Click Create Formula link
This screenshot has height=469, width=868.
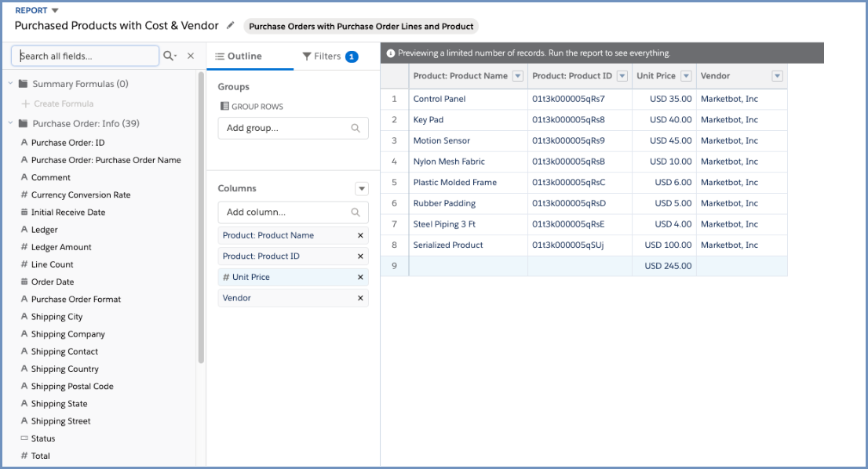[x=57, y=104]
